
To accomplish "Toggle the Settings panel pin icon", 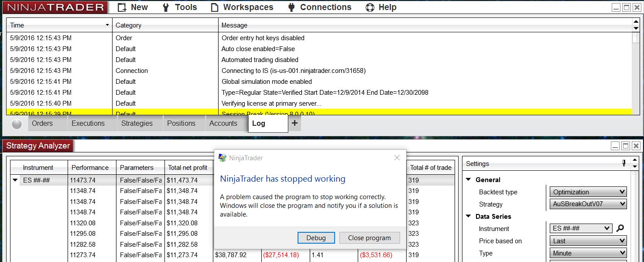I will point(624,163).
